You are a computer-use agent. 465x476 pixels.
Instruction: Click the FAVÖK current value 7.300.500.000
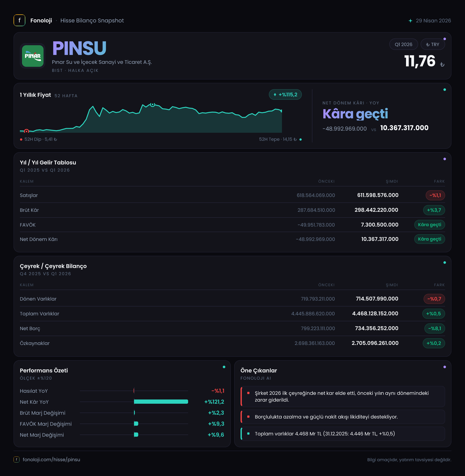(x=380, y=225)
